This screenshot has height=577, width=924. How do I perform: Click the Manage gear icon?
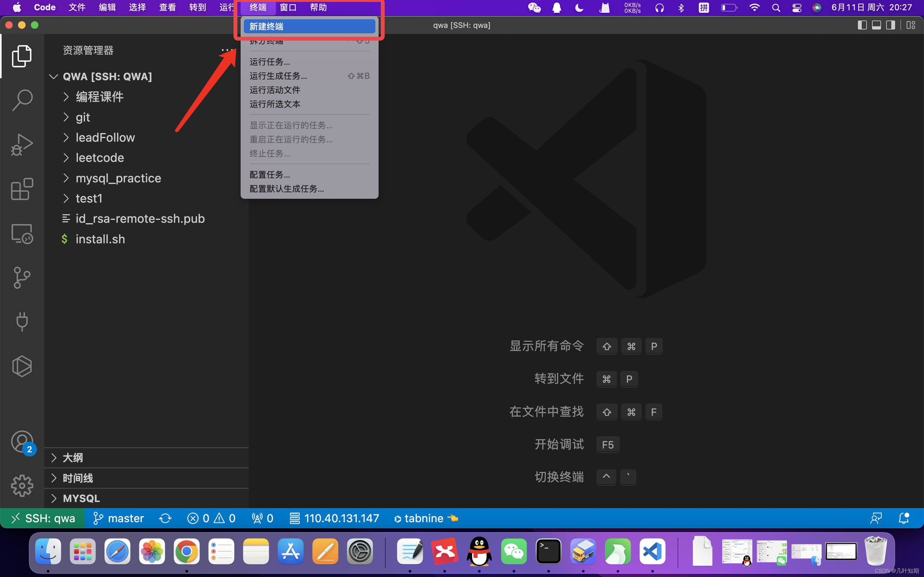(22, 485)
